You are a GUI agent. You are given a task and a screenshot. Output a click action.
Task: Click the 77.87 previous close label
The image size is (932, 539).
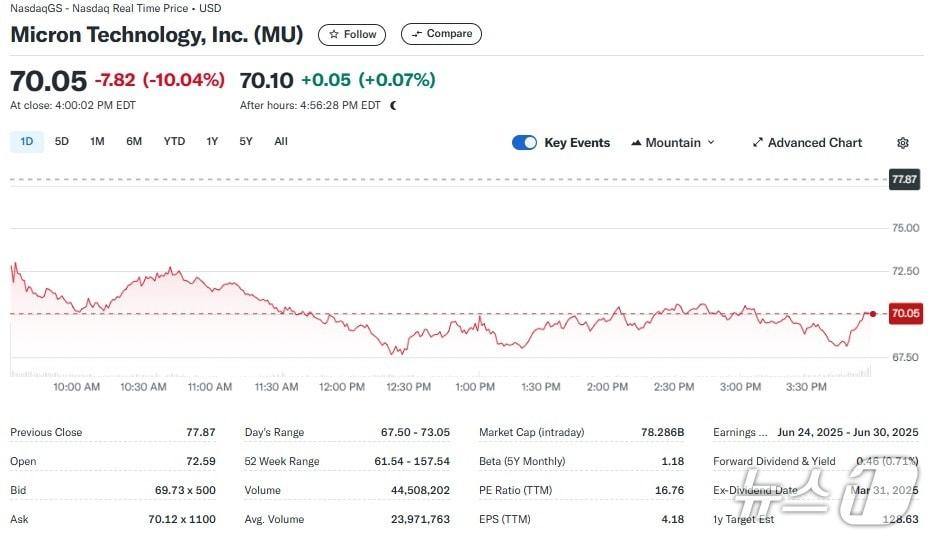click(x=904, y=180)
